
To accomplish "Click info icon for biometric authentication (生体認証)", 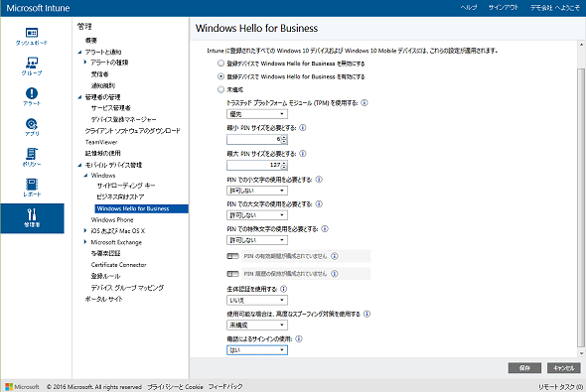I will pyautogui.click(x=284, y=289).
